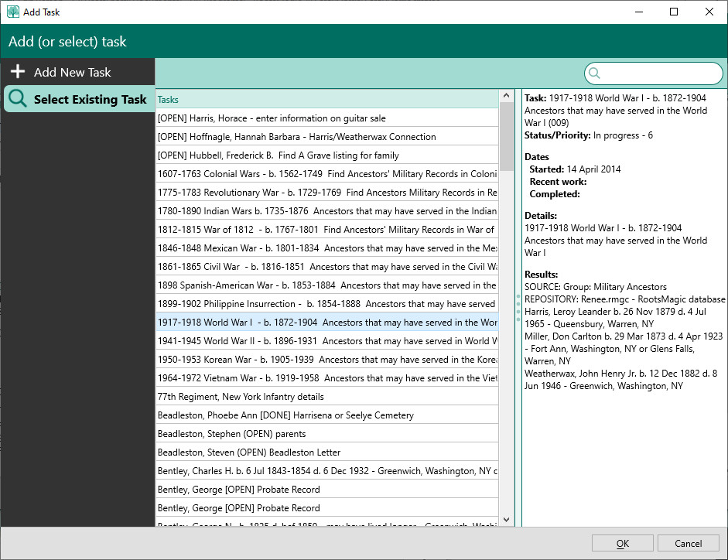
Task: Select the 77th Regiment, New York Infantry task
Action: (241, 397)
